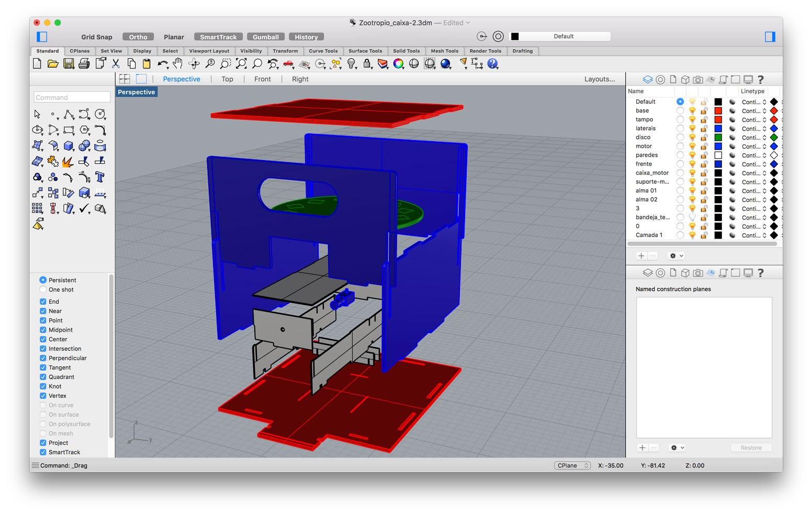Click the red car viewport icon
Screen dimensions: 812x514
[x=288, y=64]
